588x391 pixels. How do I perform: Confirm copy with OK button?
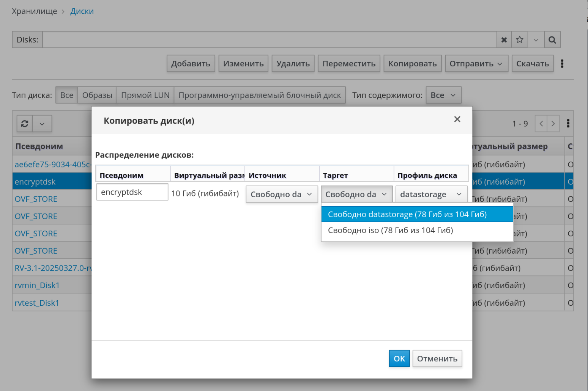pyautogui.click(x=399, y=358)
